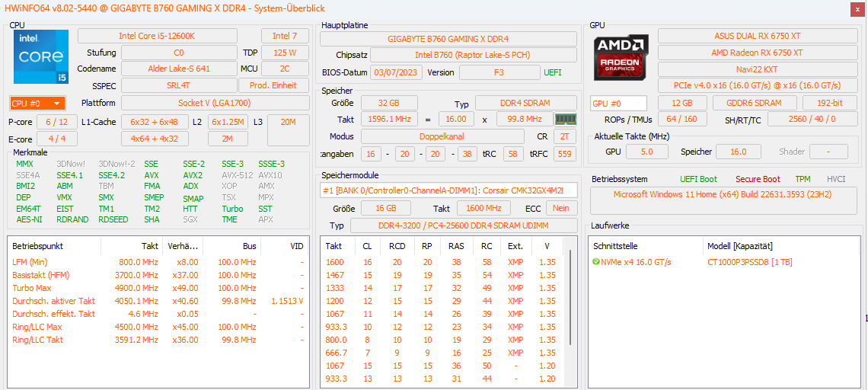Select the LFM (Min) row

pyautogui.click(x=158, y=261)
